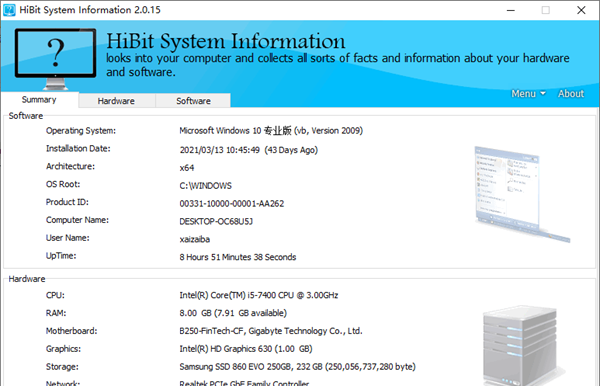Viewport: 600px width, 386px height.
Task: Select the computer name DESKTOP-OC68U5J
Action: [x=216, y=222]
